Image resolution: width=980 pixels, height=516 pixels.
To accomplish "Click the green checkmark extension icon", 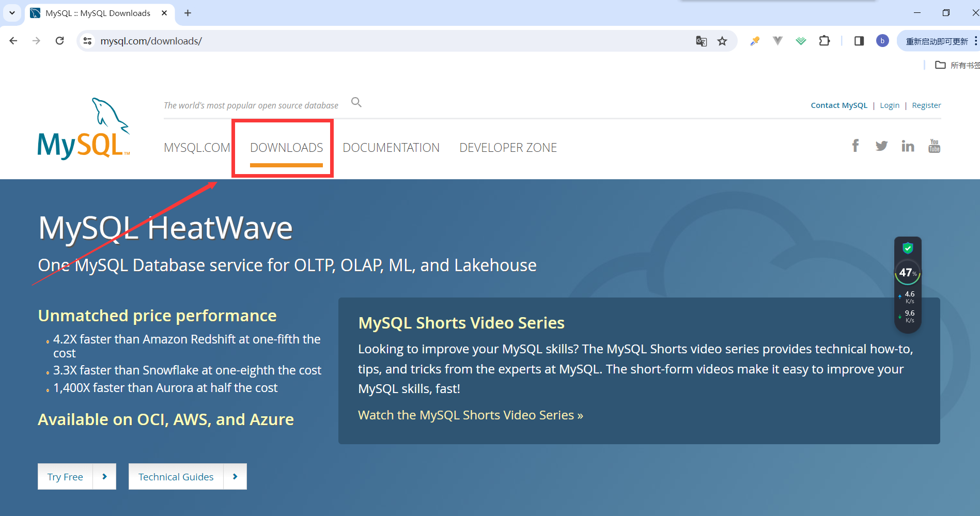I will [801, 41].
